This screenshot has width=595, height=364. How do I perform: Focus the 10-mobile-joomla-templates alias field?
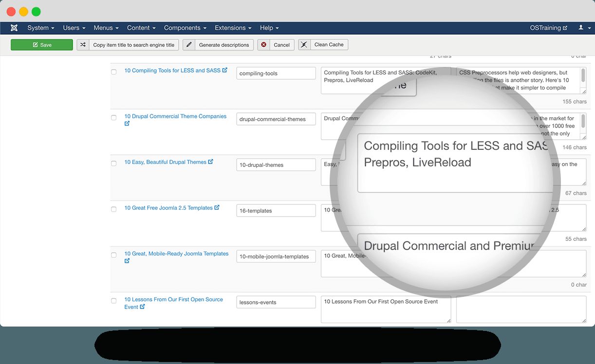coord(276,256)
